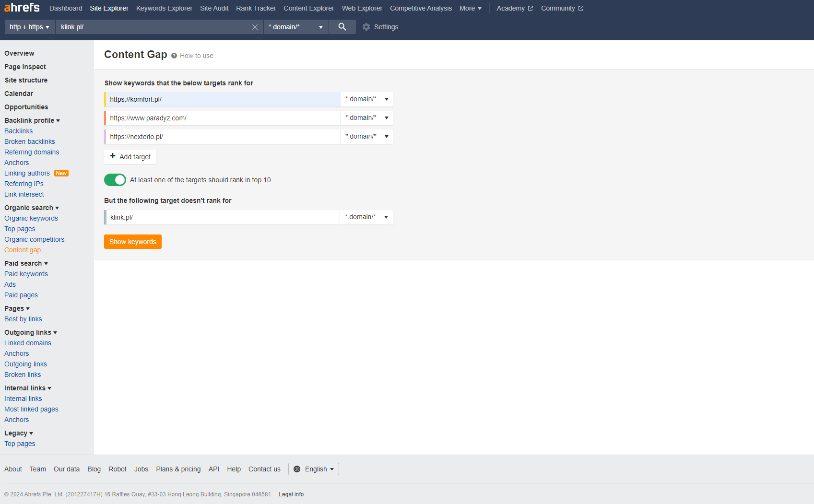Open Keywords Explorer

(164, 8)
